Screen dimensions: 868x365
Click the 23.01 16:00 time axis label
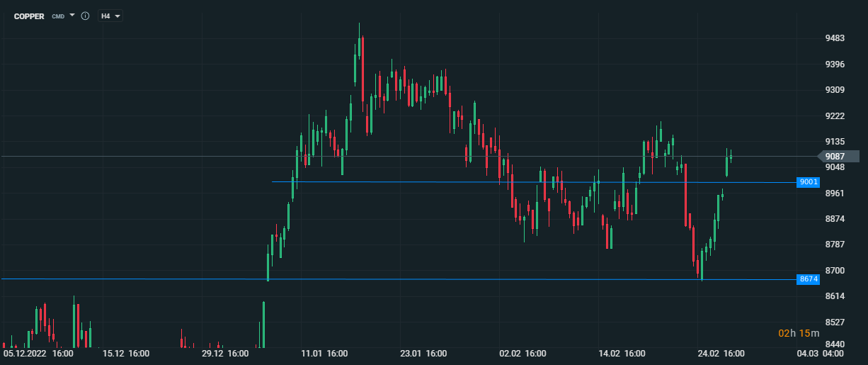[x=423, y=353]
